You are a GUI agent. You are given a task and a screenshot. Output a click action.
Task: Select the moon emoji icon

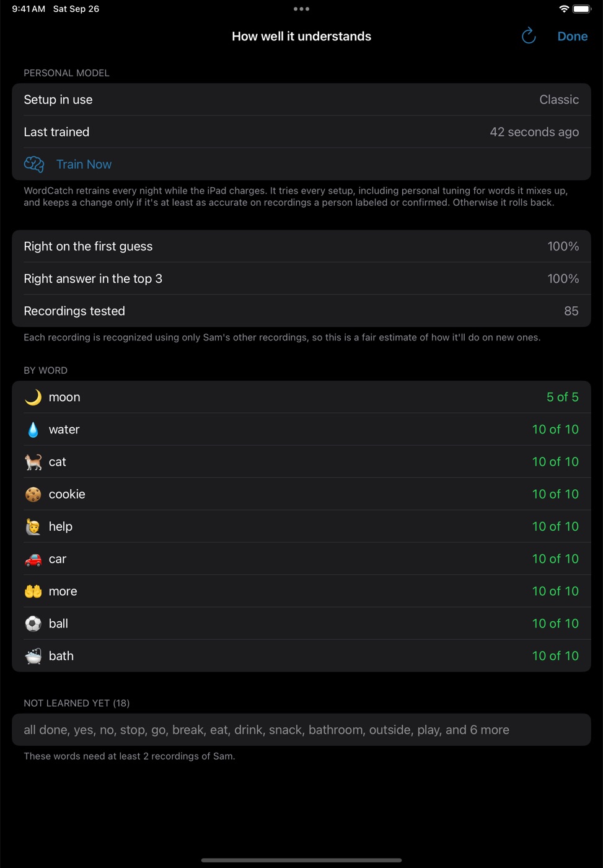point(33,397)
